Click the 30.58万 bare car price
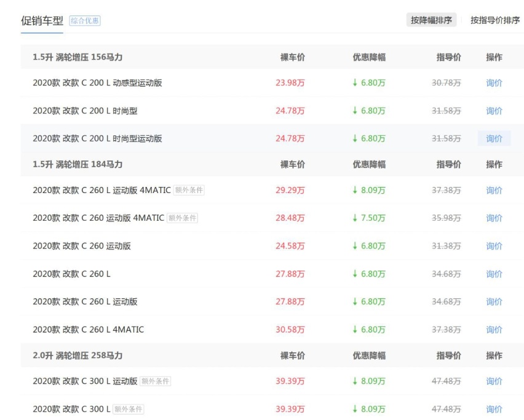 (290, 330)
